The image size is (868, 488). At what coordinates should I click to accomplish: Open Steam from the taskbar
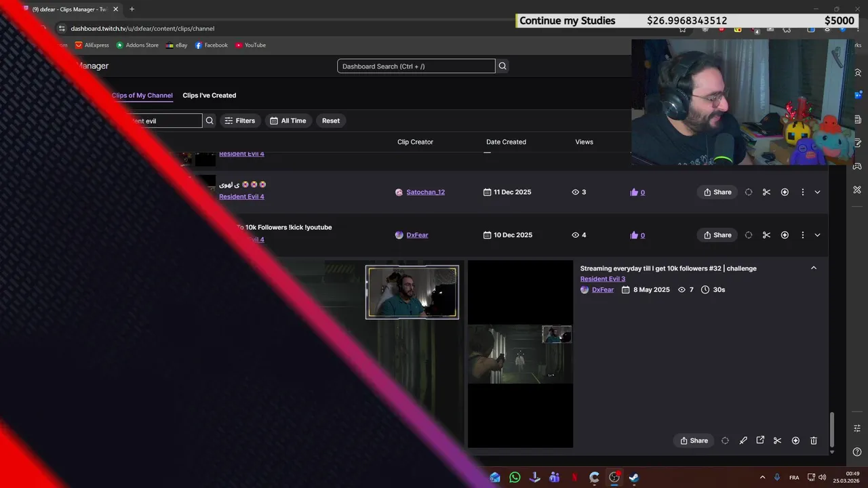pos(633,477)
